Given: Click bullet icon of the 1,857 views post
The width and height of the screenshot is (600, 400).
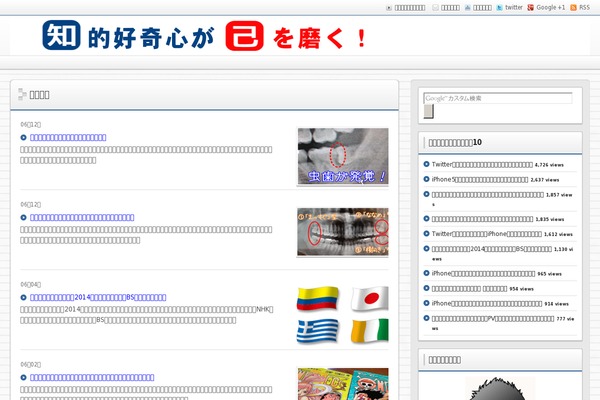Looking at the screenshot, I should (x=426, y=194).
